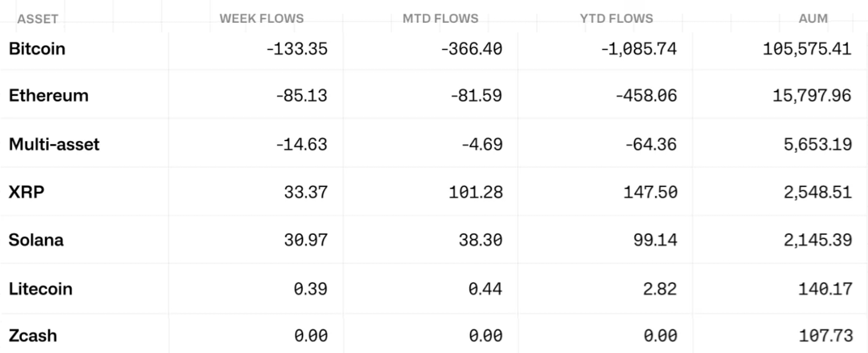Sort by the AUM column header

coord(813,18)
